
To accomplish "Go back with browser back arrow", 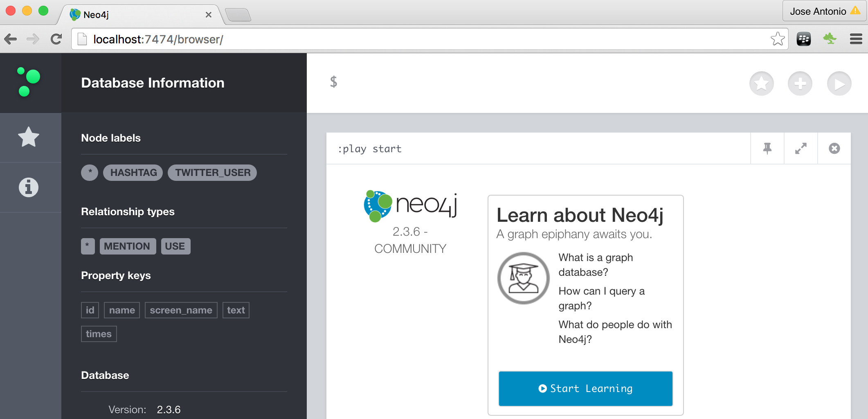I will click(x=11, y=39).
